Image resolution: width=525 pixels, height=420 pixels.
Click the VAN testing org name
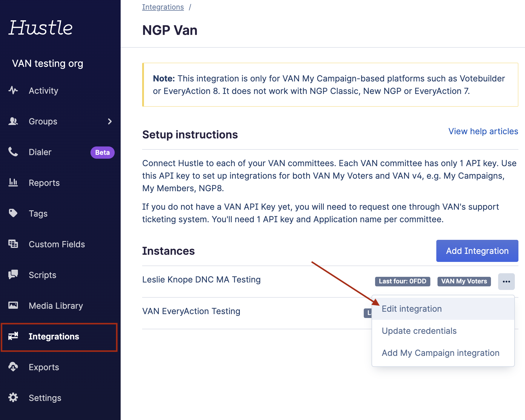[x=48, y=64]
